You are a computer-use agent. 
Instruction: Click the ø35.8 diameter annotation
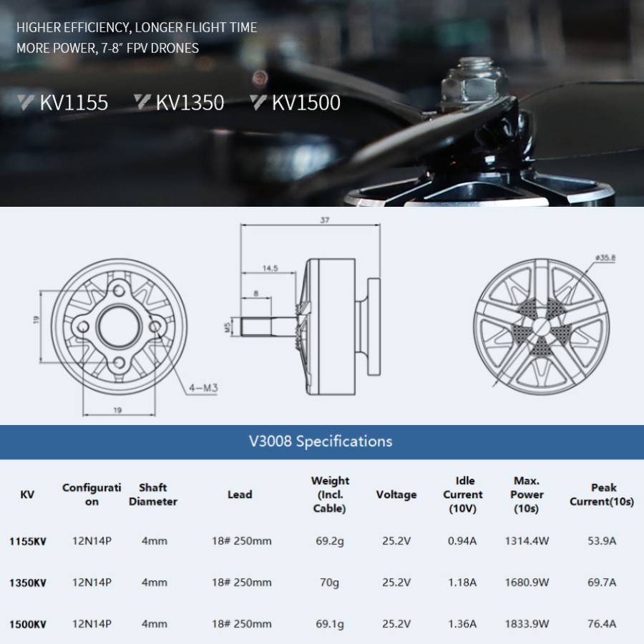tap(605, 258)
